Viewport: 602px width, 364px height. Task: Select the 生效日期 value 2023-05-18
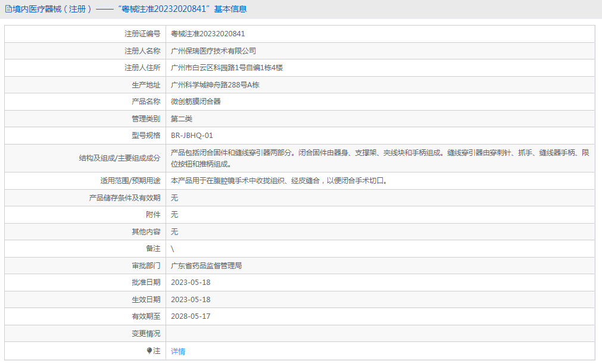pyautogui.click(x=191, y=300)
